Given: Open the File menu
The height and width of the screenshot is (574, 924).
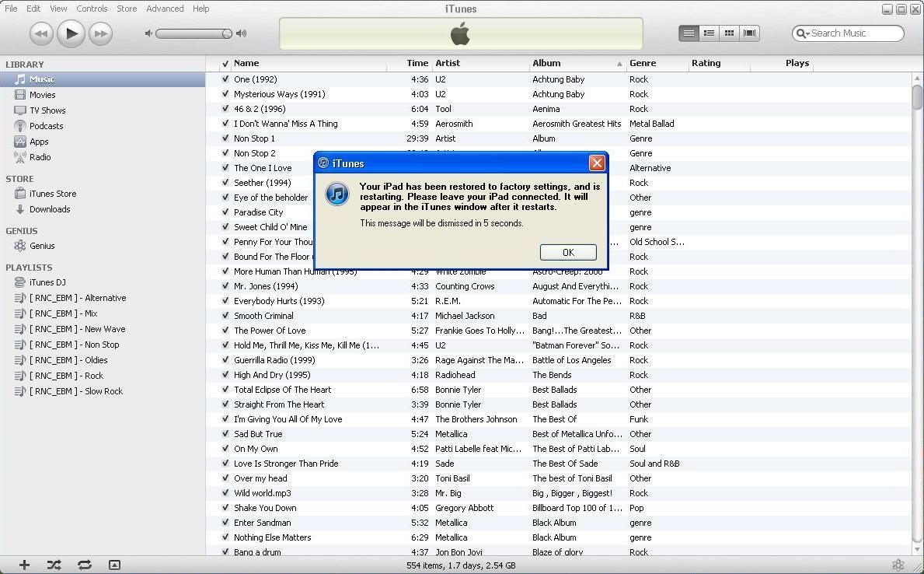Looking at the screenshot, I should (x=11, y=9).
